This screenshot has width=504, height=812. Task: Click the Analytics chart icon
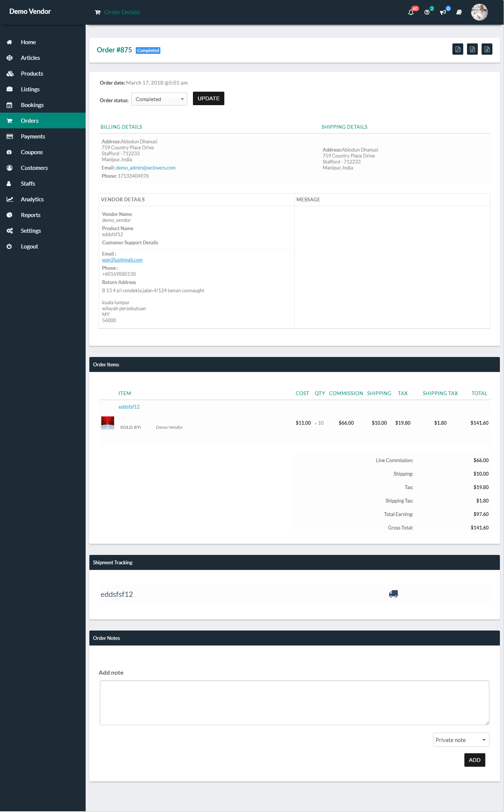(x=10, y=199)
